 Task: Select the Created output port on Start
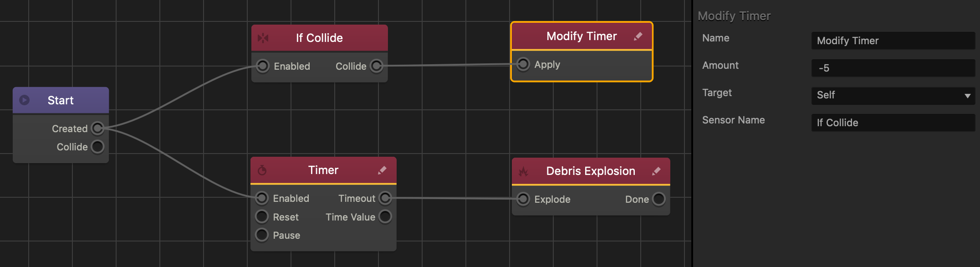pyautogui.click(x=97, y=128)
